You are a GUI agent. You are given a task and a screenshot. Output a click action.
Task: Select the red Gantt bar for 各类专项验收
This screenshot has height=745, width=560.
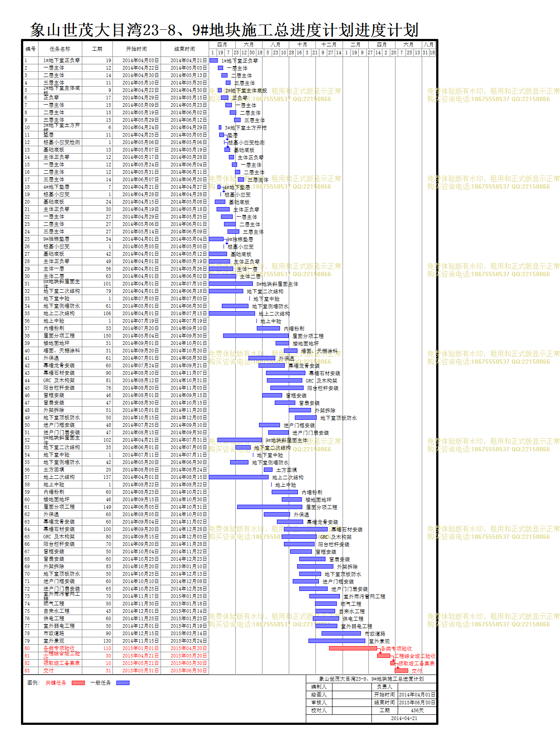353,648
